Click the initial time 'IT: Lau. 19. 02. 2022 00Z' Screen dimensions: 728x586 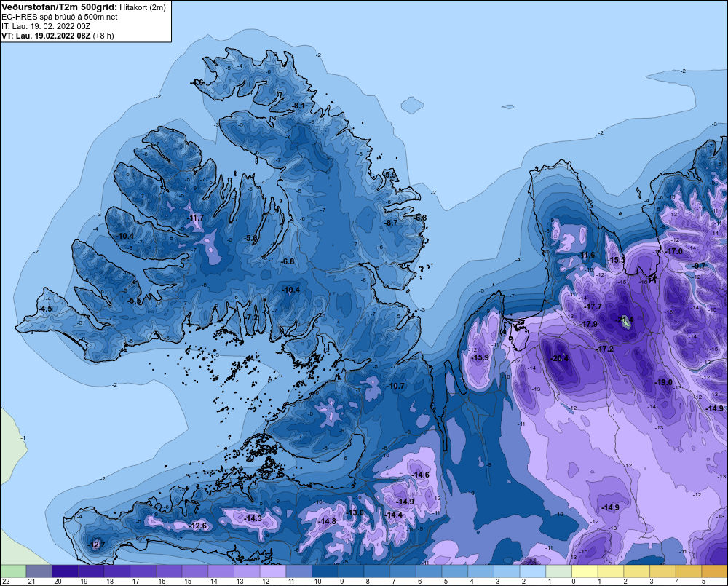click(46, 26)
